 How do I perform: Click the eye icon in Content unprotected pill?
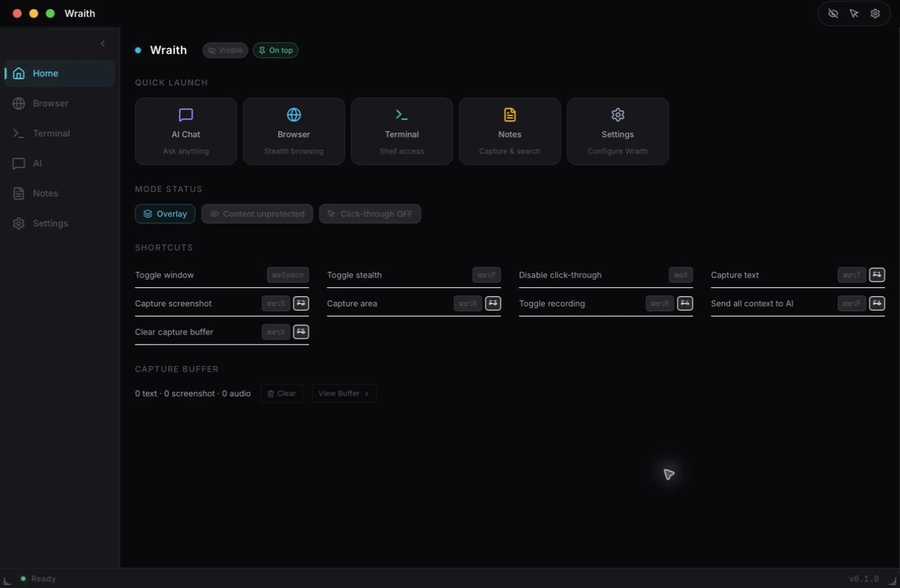pos(214,214)
